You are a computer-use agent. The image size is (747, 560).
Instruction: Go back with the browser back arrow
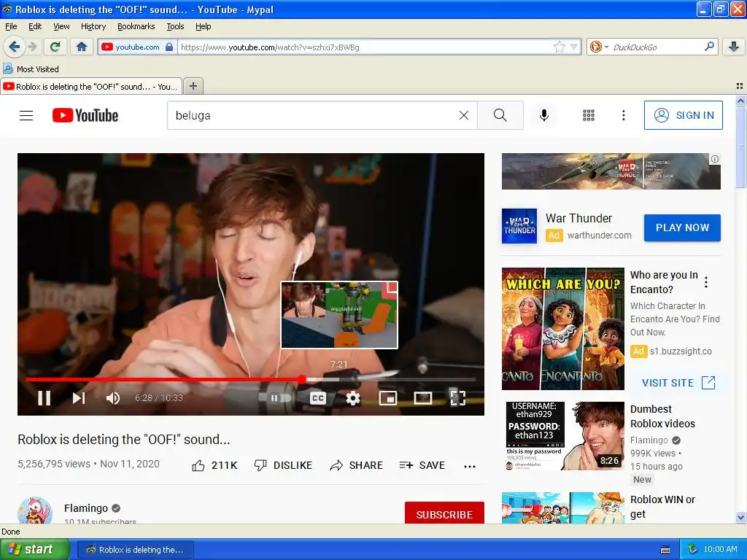point(14,47)
